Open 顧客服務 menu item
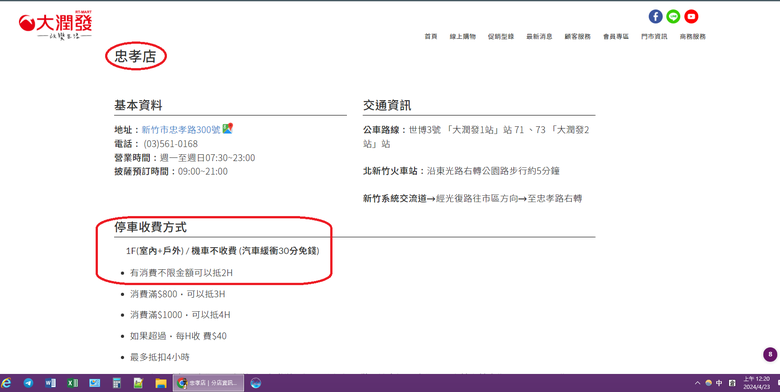Image resolution: width=780 pixels, height=392 pixels. (x=578, y=36)
